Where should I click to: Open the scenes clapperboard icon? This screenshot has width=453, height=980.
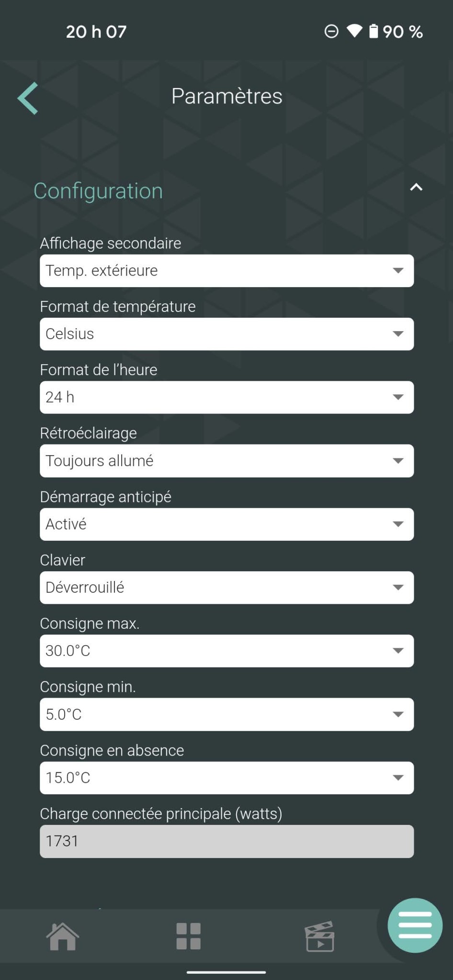click(x=319, y=936)
